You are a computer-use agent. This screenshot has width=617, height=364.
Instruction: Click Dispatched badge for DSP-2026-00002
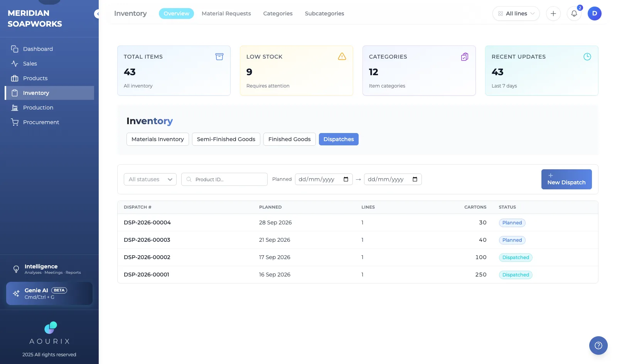(516, 258)
